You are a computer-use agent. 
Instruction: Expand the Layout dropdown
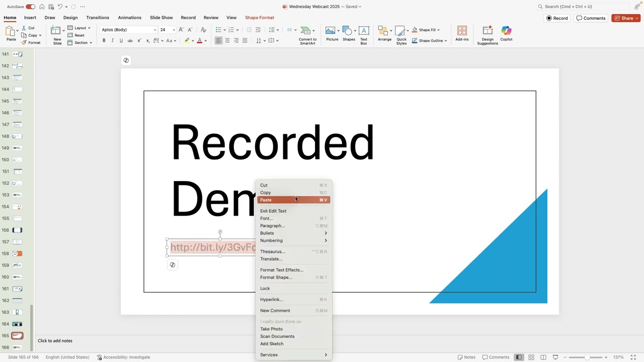pyautogui.click(x=79, y=28)
